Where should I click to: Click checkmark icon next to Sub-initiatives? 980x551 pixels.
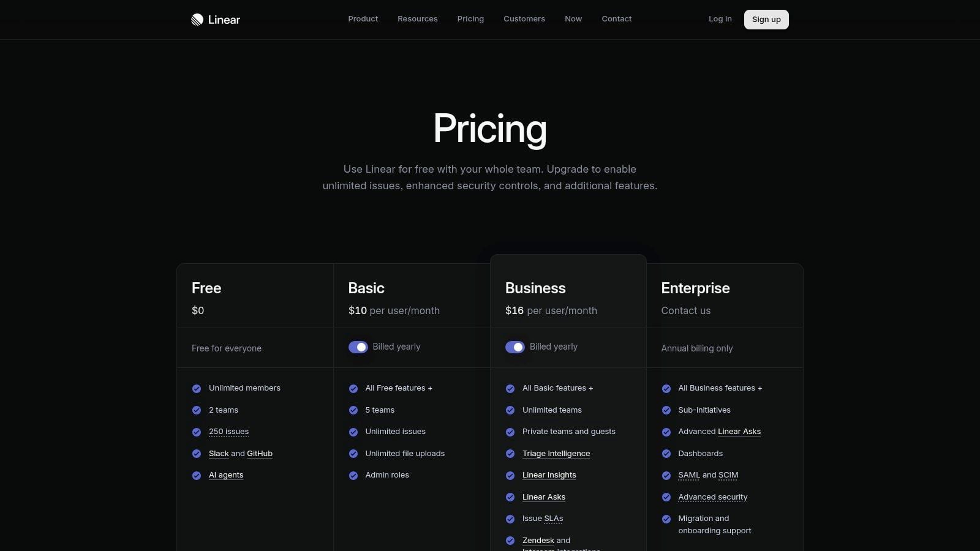(x=666, y=410)
